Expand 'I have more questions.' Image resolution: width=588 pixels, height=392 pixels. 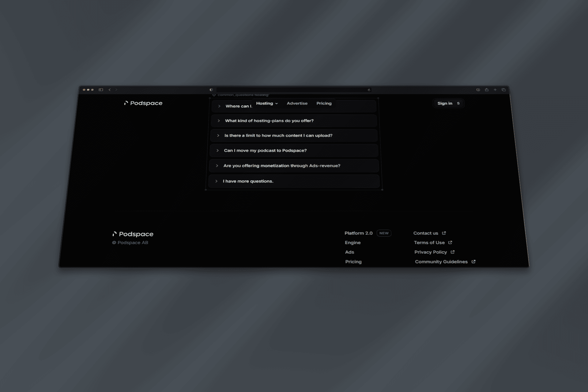point(248,181)
